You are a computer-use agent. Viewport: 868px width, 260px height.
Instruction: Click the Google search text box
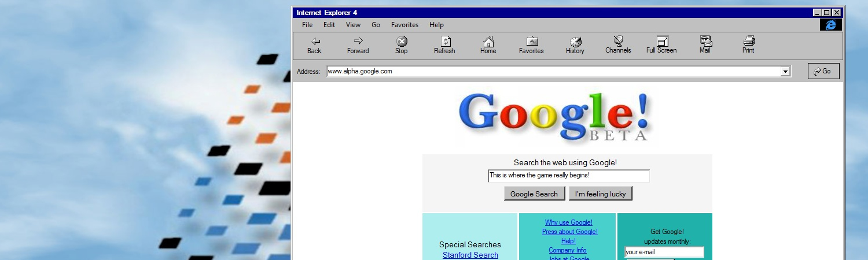569,176
